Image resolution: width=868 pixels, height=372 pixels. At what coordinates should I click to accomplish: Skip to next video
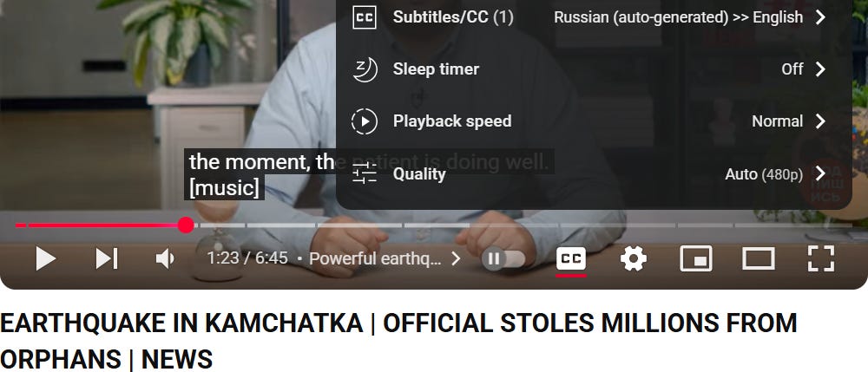click(x=106, y=258)
